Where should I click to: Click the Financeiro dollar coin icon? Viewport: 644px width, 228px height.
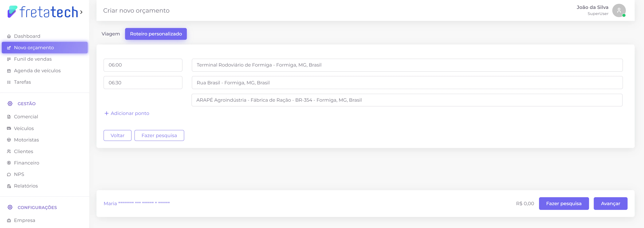(x=9, y=163)
